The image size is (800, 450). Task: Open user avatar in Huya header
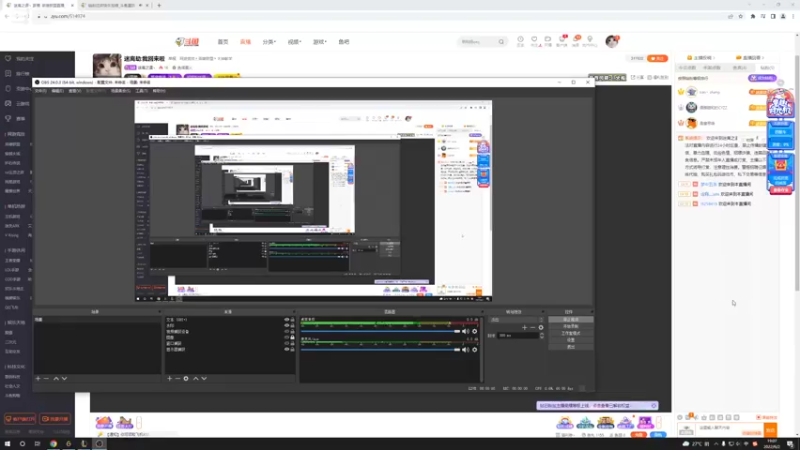pos(612,41)
